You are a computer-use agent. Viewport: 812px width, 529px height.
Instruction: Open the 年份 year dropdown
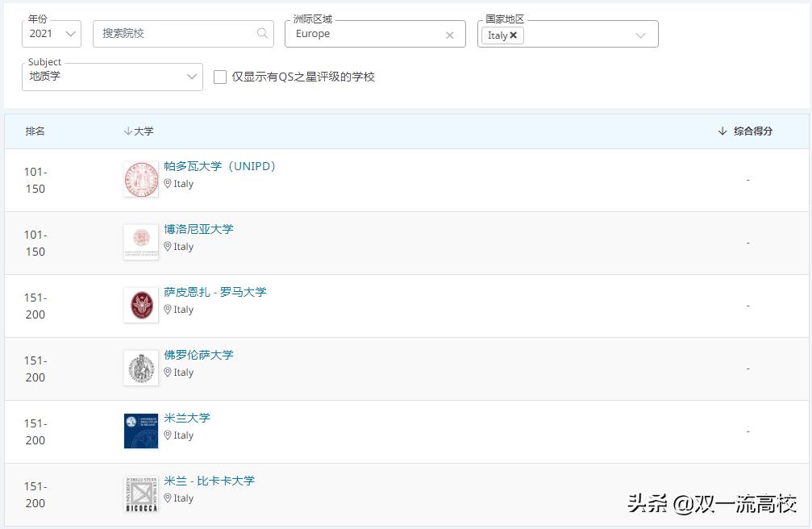point(51,34)
